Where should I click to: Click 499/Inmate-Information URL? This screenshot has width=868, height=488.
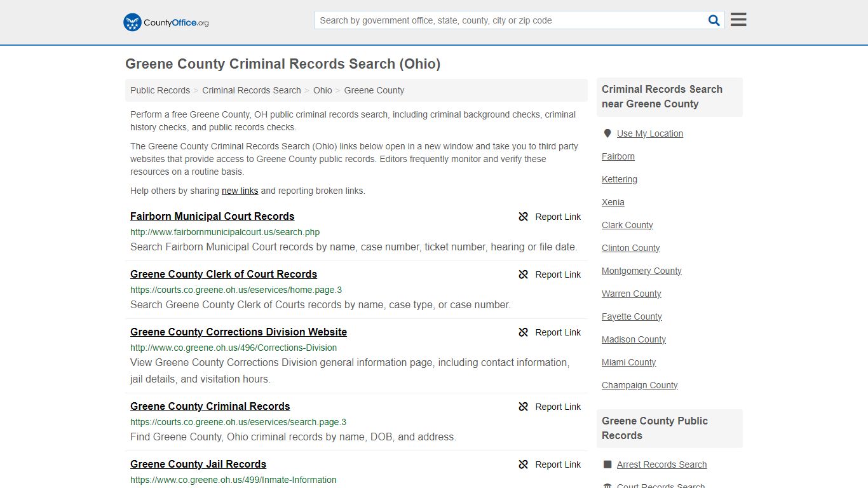233,480
